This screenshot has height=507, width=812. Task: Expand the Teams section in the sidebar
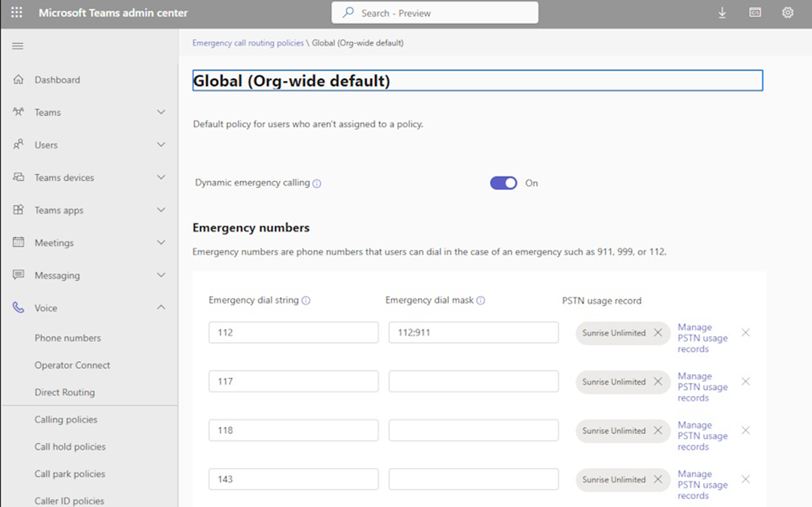161,112
